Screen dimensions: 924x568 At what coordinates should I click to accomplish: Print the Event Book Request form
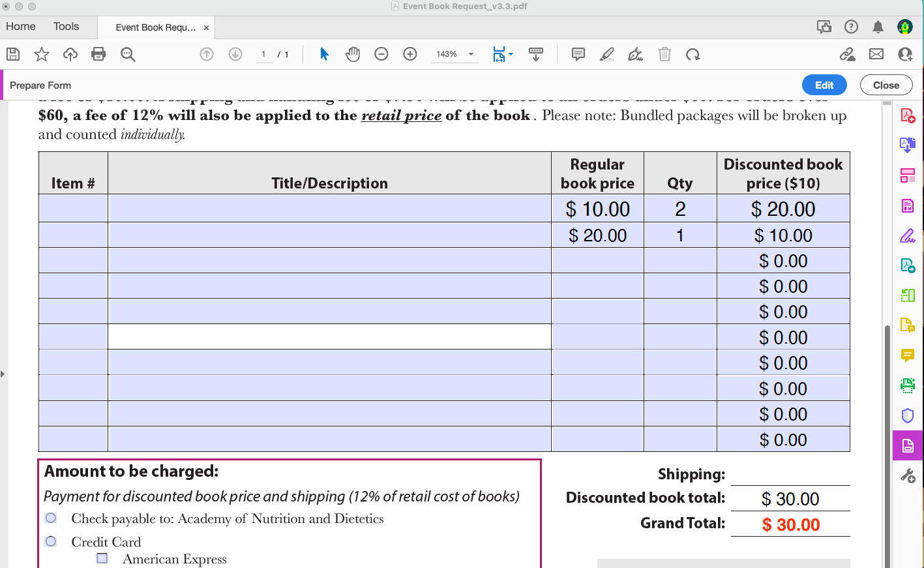click(x=98, y=54)
